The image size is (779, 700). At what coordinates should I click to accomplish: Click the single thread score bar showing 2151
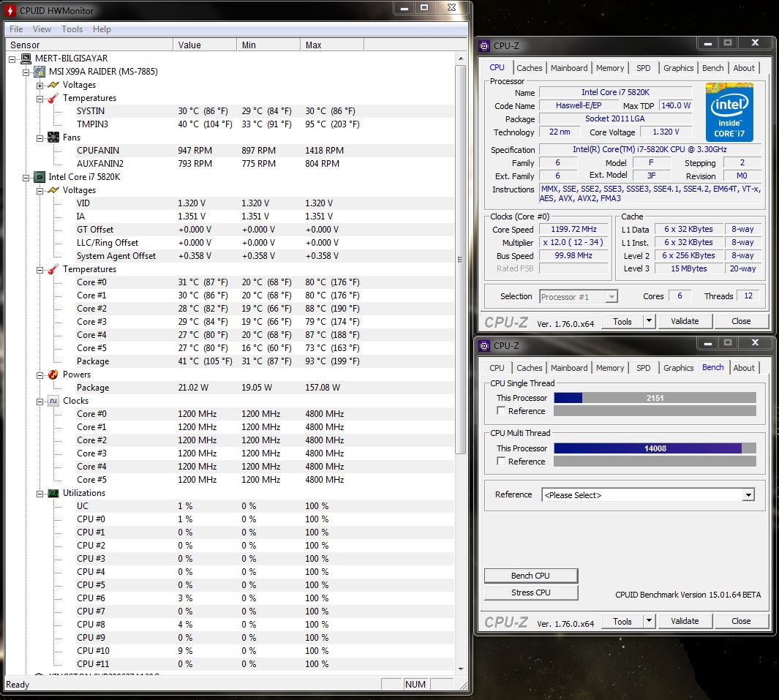pyautogui.click(x=655, y=397)
